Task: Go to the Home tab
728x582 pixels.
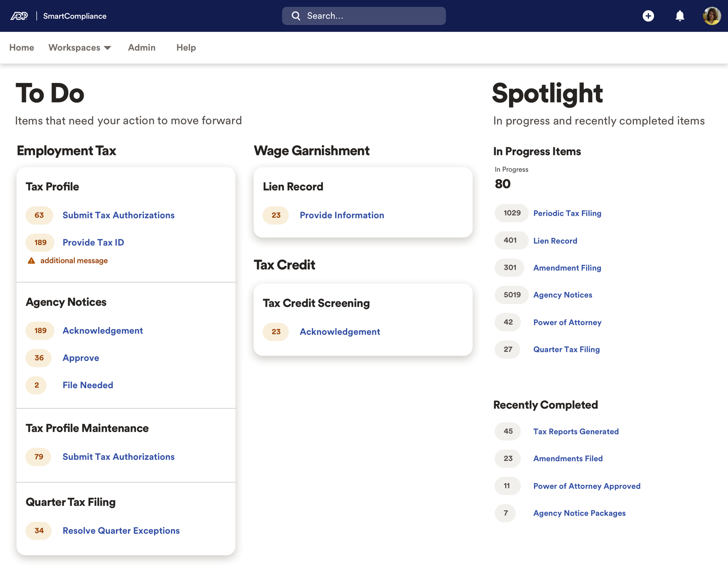Action: pyautogui.click(x=22, y=47)
